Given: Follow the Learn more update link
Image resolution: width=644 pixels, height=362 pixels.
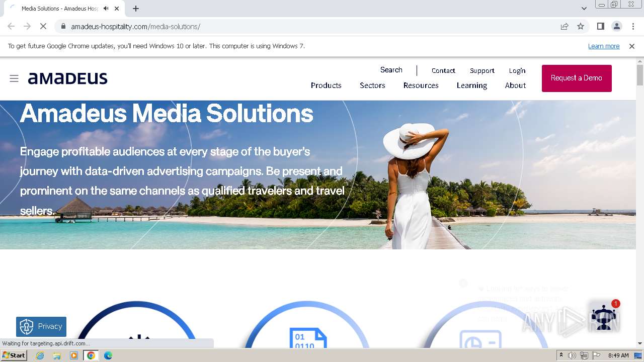Looking at the screenshot, I should [x=604, y=46].
